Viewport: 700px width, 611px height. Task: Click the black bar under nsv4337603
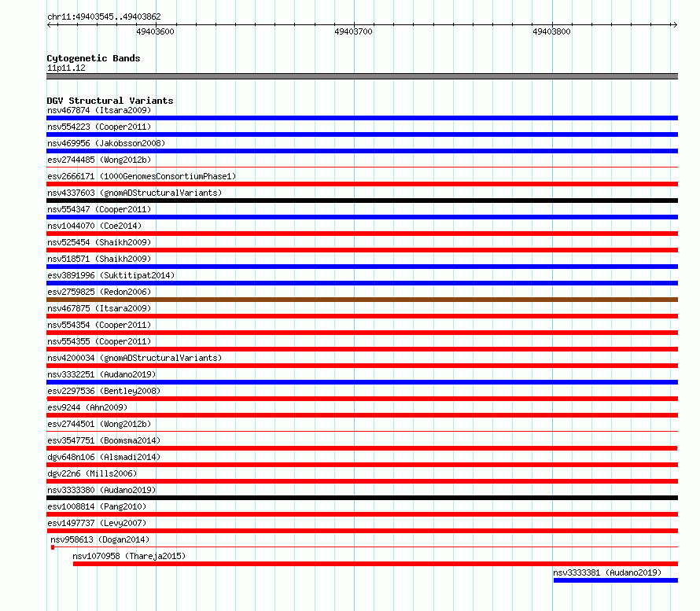click(x=362, y=201)
